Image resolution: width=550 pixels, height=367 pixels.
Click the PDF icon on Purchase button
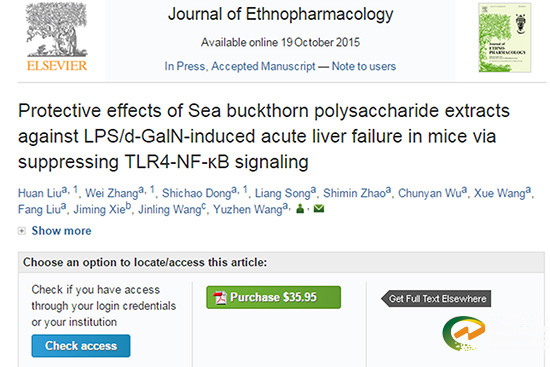[220, 298]
